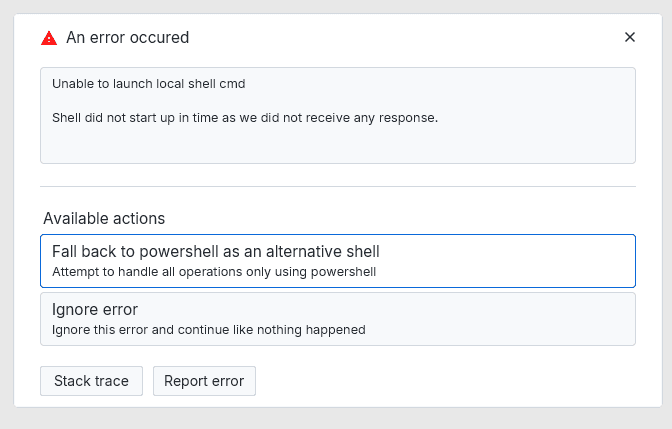This screenshot has width=672, height=429.
Task: Choose the 'Ignore error' action
Action: click(95, 309)
